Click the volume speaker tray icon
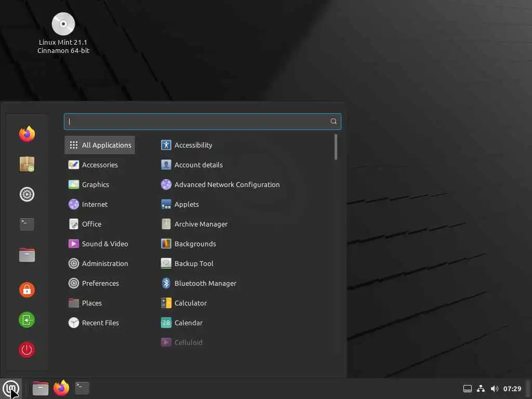The height and width of the screenshot is (399, 532). pos(495,389)
